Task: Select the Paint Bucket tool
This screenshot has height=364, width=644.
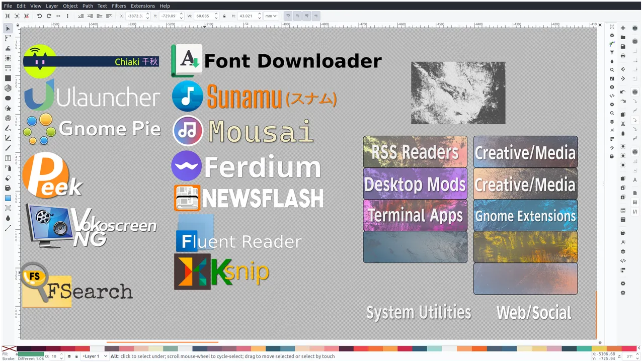Action: click(8, 188)
